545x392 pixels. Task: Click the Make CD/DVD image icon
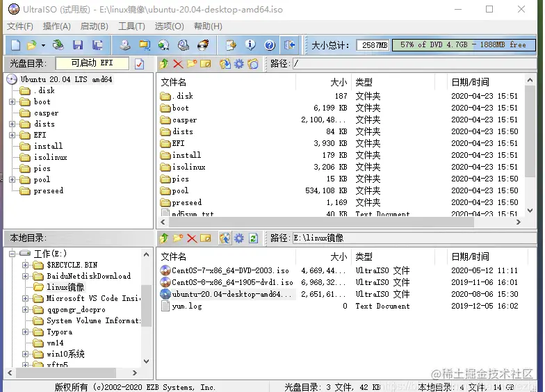pos(125,44)
